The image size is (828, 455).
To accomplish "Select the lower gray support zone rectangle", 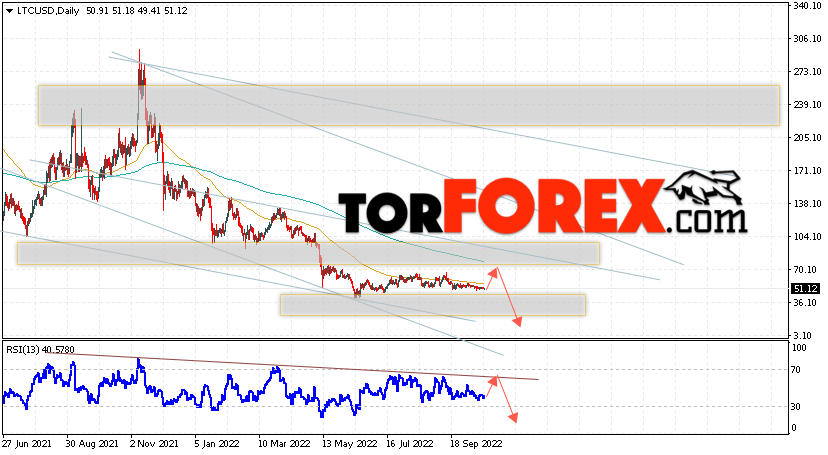I will (433, 305).
